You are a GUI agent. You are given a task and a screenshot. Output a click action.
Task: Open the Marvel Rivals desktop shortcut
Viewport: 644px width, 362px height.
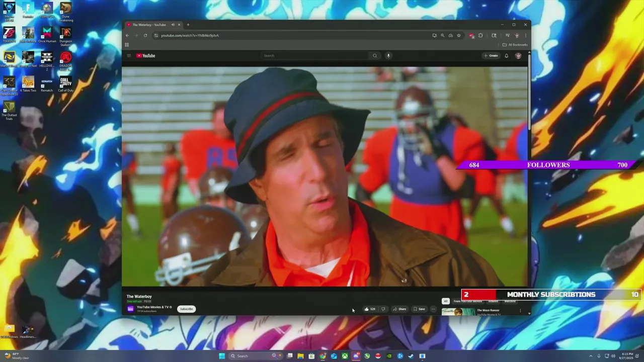pyautogui.click(x=9, y=59)
